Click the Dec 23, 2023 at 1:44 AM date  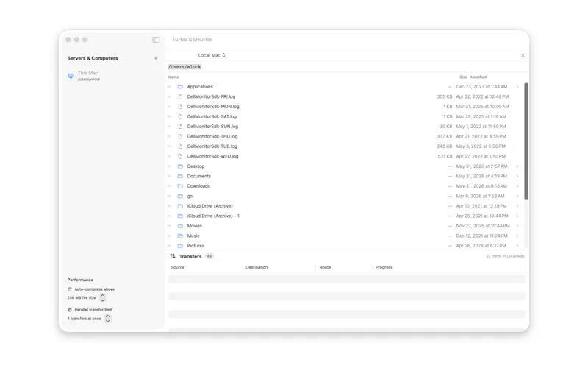481,87
